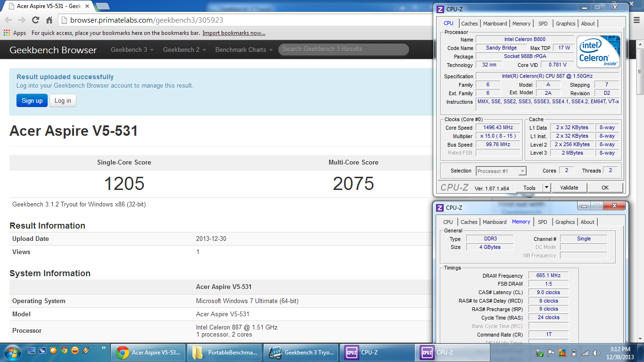Open dropdown arrow next to CPU-Z Tools button
644x362 pixels.
pyautogui.click(x=546, y=188)
